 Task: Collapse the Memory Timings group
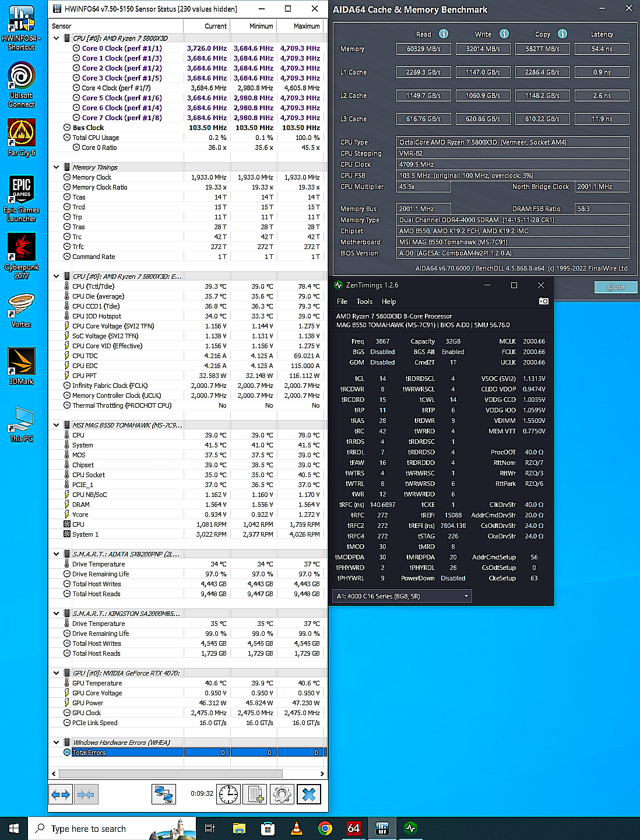coord(57,167)
